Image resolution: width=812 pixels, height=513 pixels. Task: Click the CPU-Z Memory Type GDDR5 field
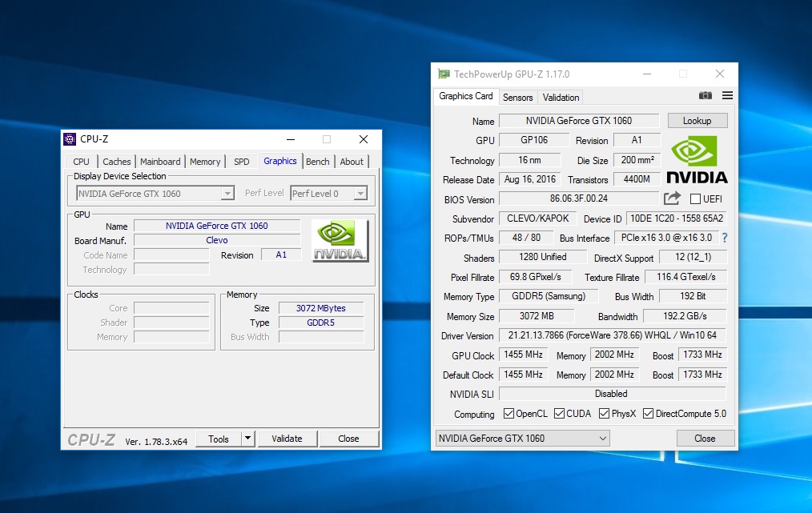click(321, 323)
